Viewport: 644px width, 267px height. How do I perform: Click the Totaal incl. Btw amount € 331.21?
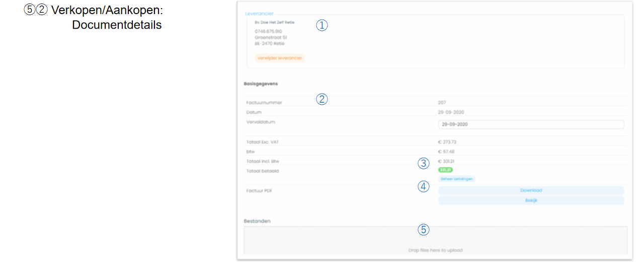[446, 161]
